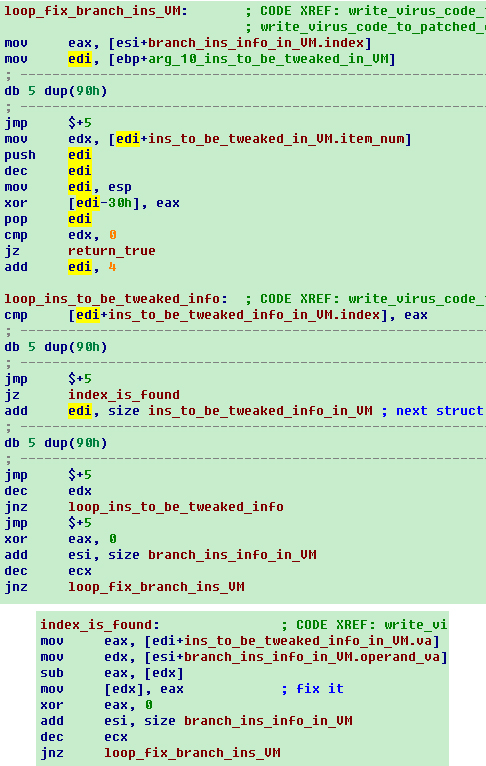Click the 'mov [edx], eax' instruction

tap(112, 689)
